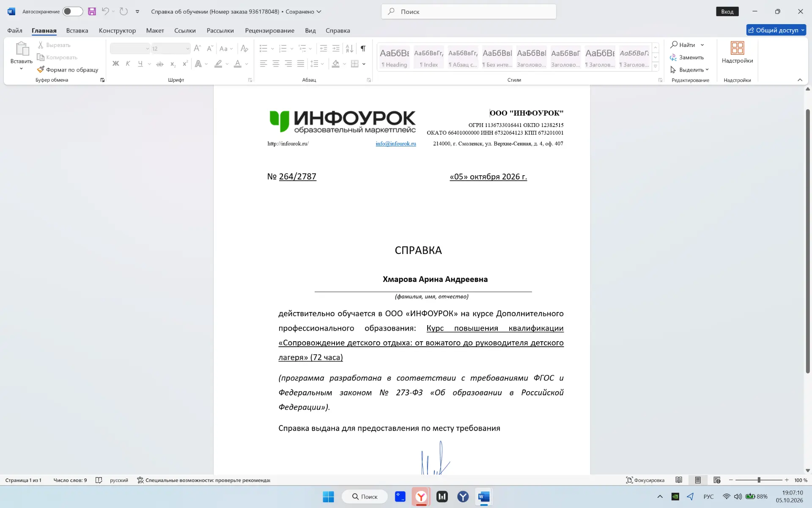Viewport: 812px width, 508px height.
Task: Expand the bullets list dropdown arrow
Action: click(x=272, y=49)
